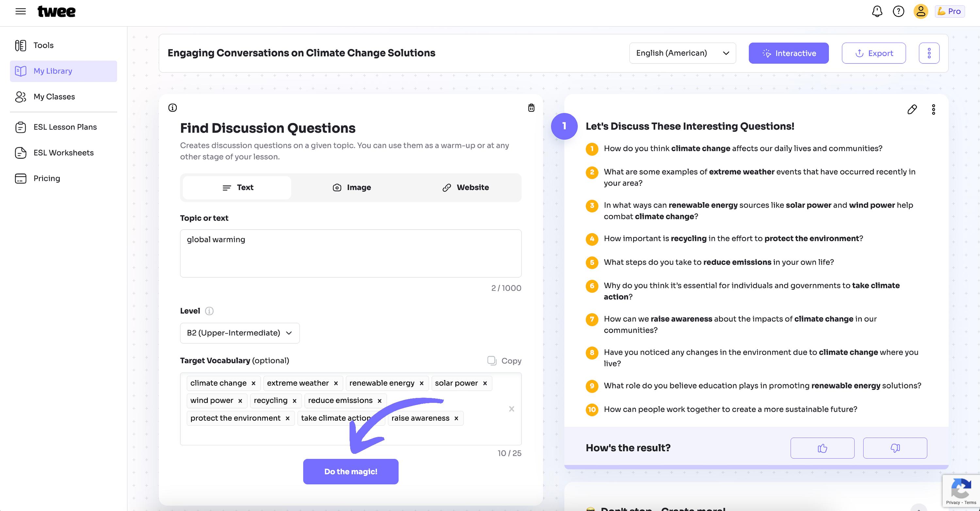
Task: Click the lesson title 'Engaging Conversations on Climate Change Solutions'
Action: 301,53
